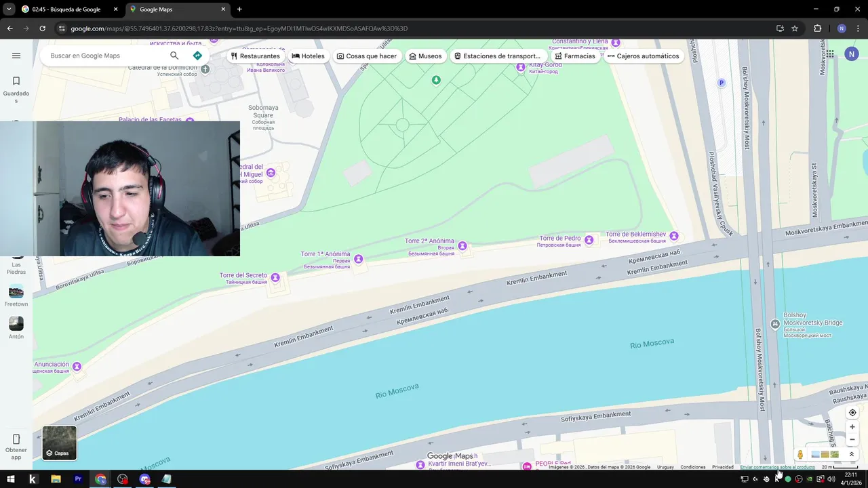
Task: Expand the map imagery strip chevron
Action: click(x=852, y=455)
